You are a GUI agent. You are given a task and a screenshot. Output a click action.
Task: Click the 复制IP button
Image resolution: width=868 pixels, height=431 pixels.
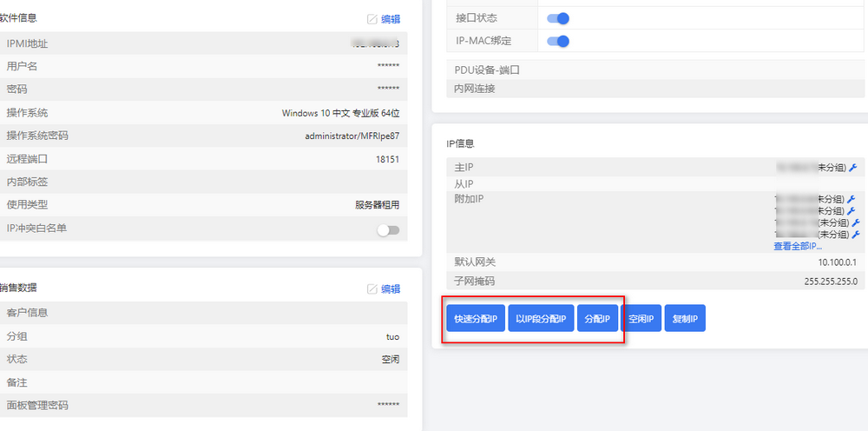pos(685,319)
